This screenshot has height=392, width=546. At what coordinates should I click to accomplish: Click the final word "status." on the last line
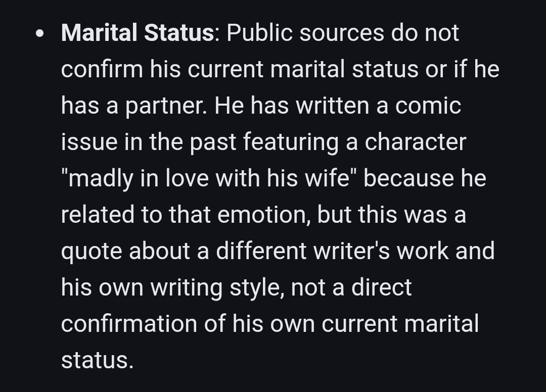tap(97, 361)
